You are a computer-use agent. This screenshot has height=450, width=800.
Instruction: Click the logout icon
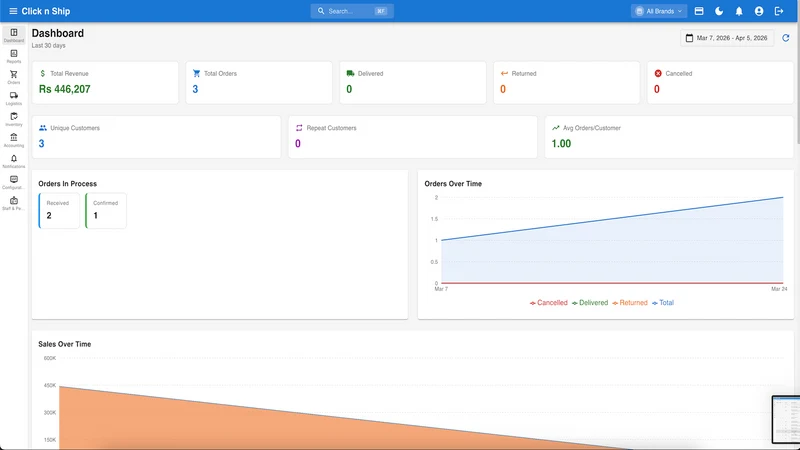779,11
